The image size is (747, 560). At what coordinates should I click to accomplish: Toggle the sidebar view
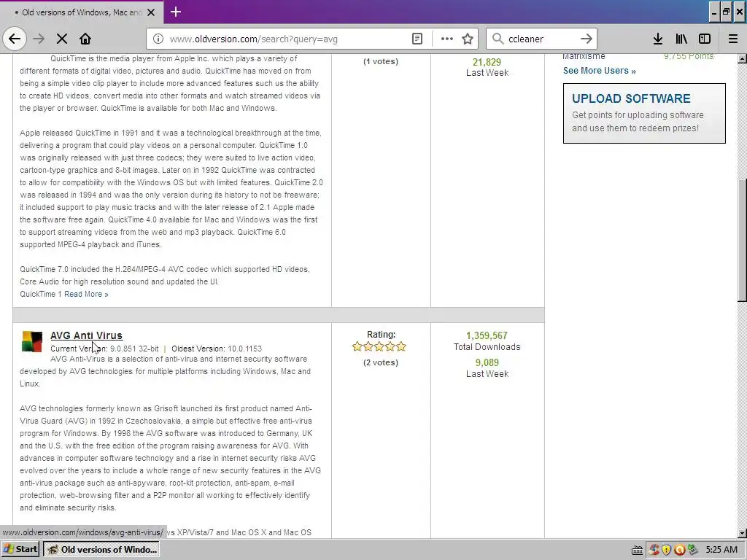(705, 39)
